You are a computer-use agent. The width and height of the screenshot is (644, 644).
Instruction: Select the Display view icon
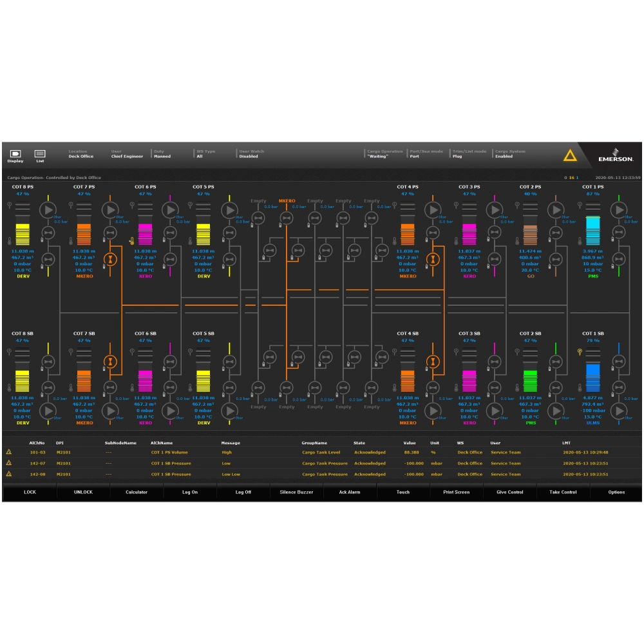(x=14, y=155)
